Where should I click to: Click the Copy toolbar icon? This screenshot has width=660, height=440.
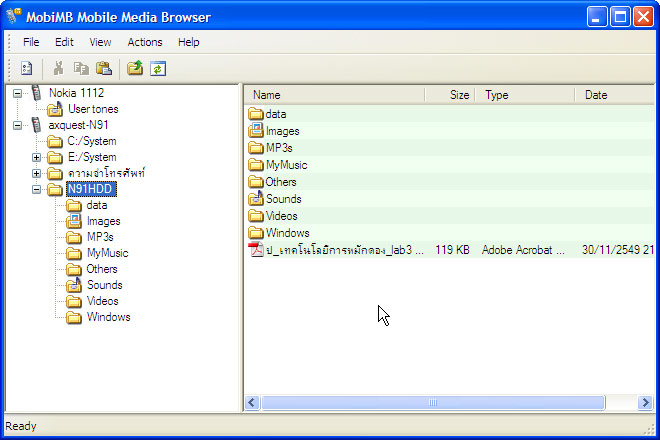tap(81, 68)
